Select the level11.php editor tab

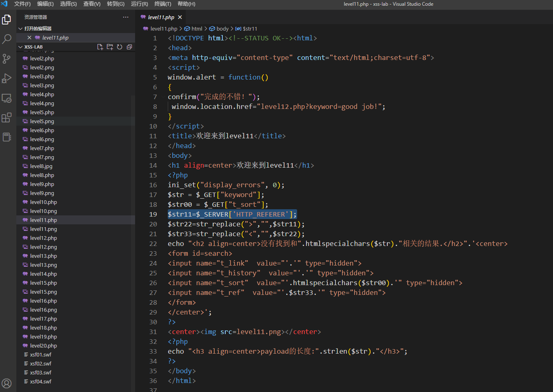[161, 17]
